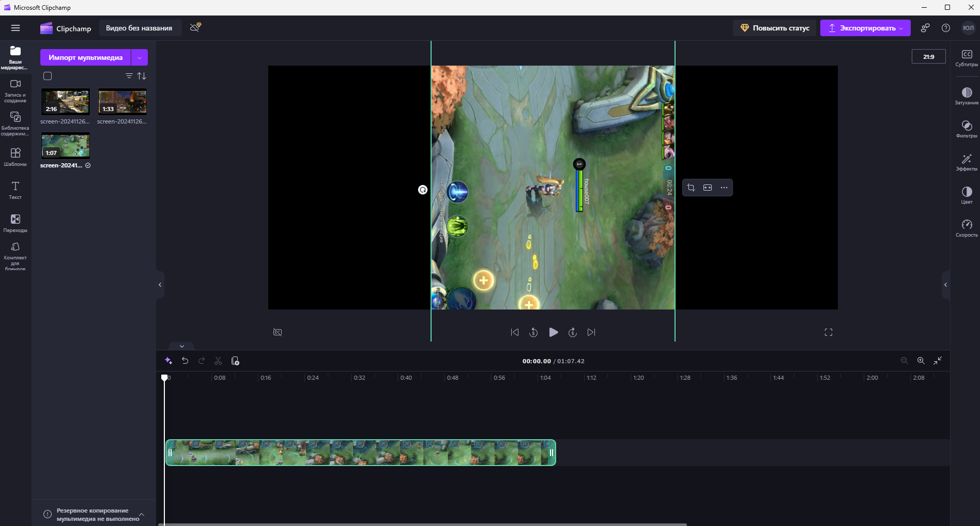Switch to the Переходы sidebar section
Screen dimensions: 980x526
pyautogui.click(x=16, y=223)
